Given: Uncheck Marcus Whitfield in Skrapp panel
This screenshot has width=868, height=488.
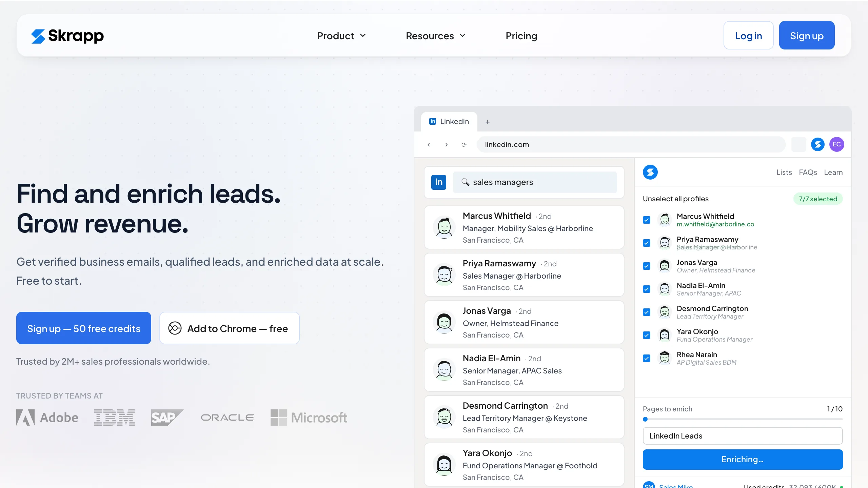Looking at the screenshot, I should 647,220.
